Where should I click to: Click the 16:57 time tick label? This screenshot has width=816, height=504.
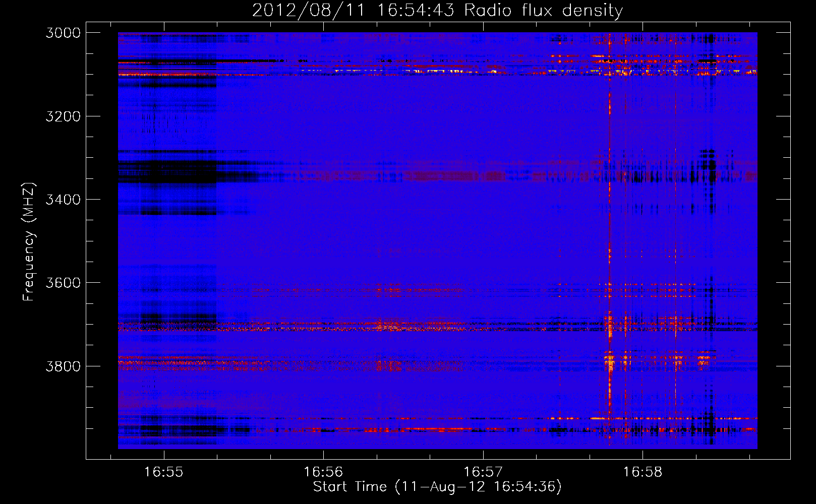(x=483, y=472)
